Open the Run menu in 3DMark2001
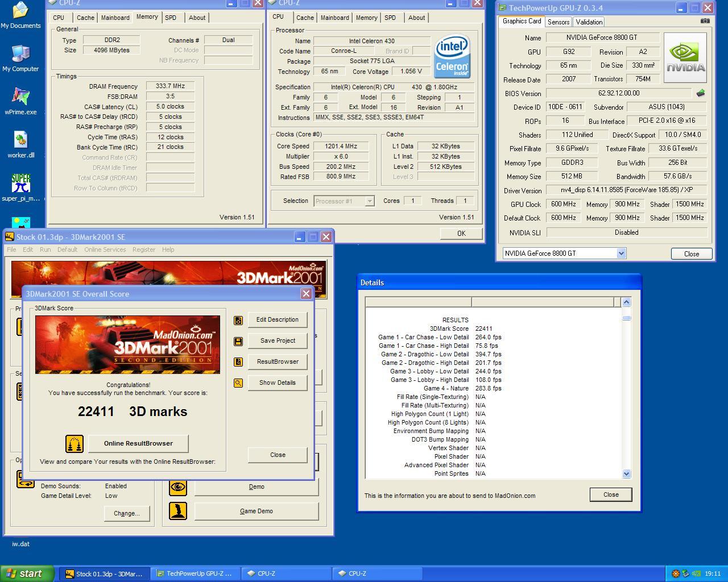Image resolution: width=728 pixels, height=582 pixels. pyautogui.click(x=45, y=250)
